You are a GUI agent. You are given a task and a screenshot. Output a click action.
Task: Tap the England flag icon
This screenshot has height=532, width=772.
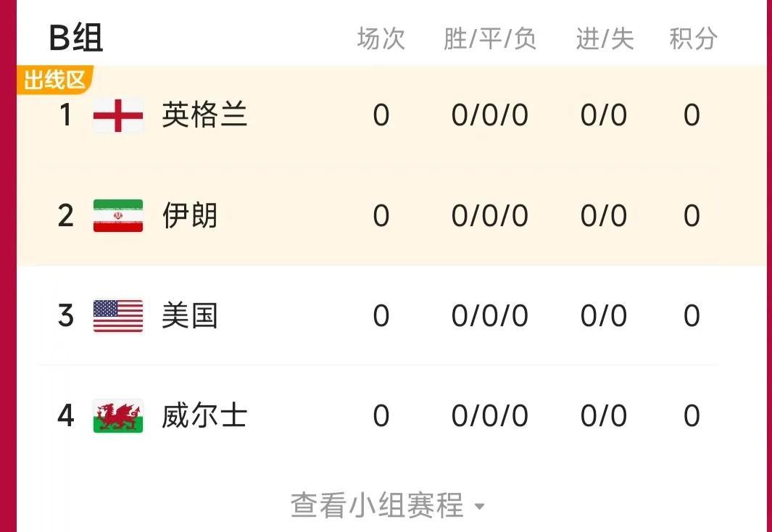coord(118,116)
